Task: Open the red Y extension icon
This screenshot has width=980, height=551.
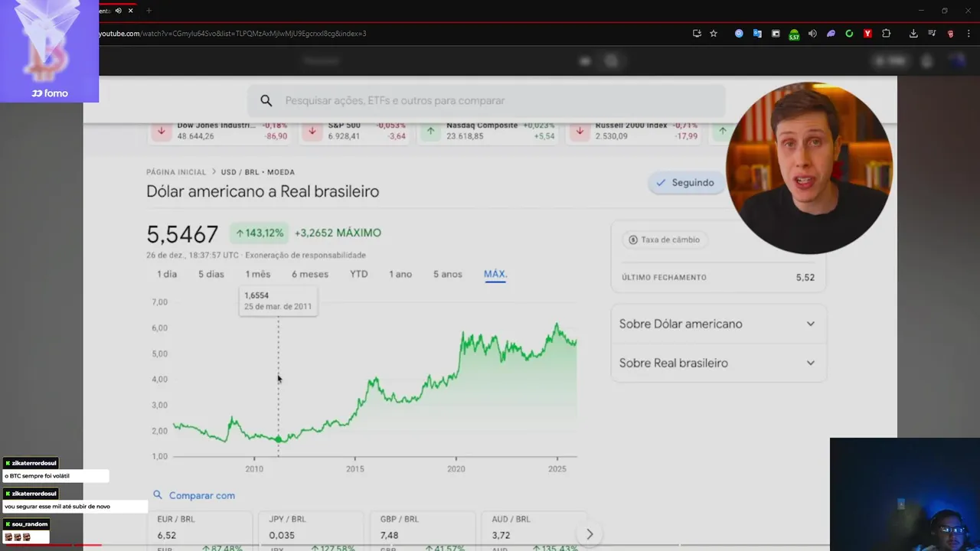Action: tap(867, 34)
